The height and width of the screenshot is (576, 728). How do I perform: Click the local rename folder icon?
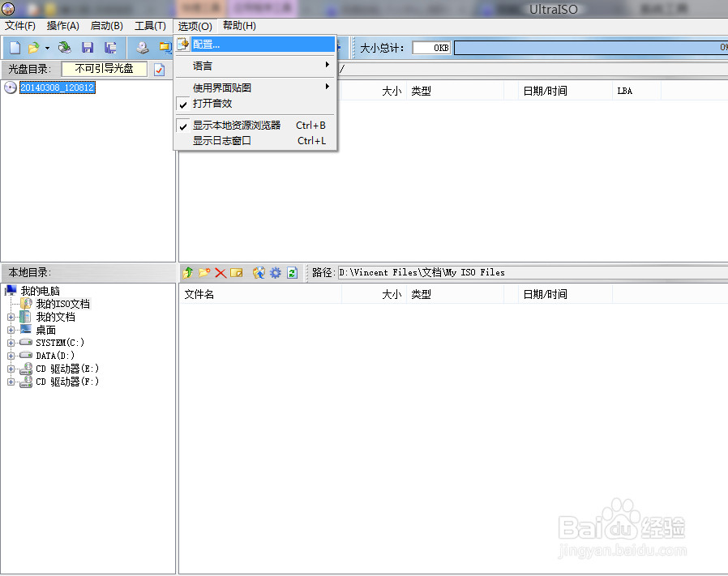click(x=237, y=272)
